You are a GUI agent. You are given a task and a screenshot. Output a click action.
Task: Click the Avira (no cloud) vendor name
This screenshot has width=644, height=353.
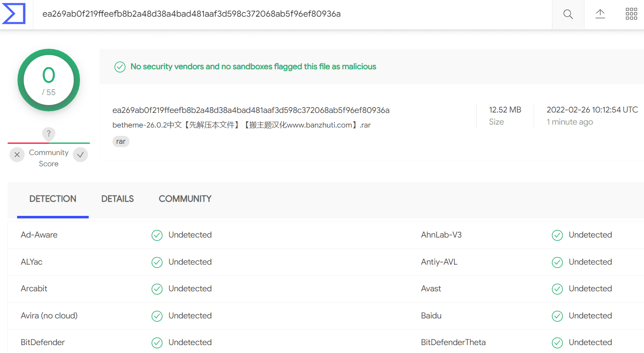49,315
